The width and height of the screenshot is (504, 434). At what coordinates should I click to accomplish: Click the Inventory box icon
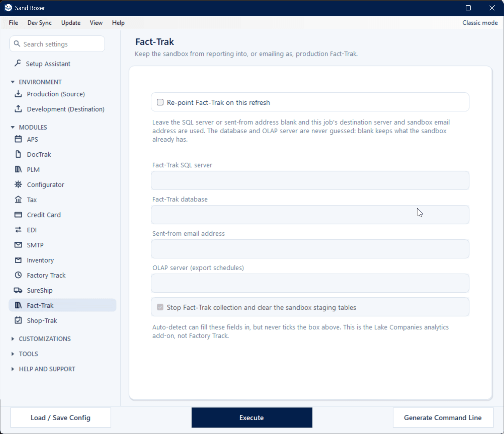pyautogui.click(x=18, y=260)
